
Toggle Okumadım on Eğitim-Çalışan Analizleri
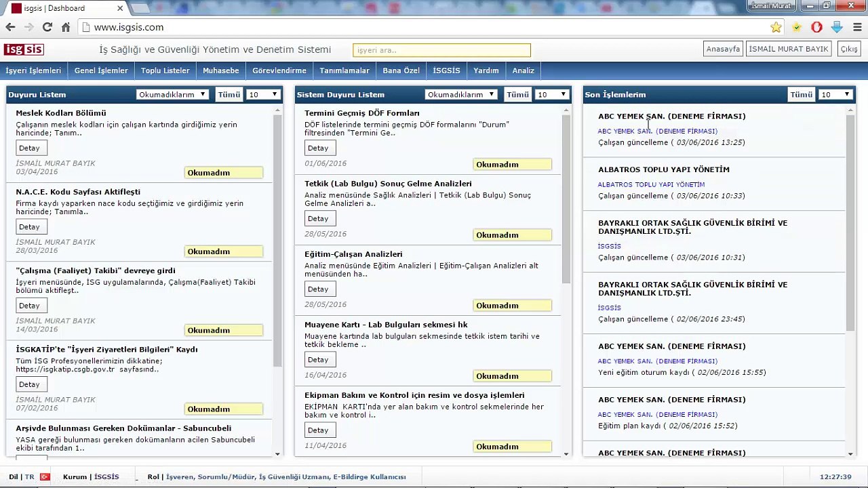(513, 306)
